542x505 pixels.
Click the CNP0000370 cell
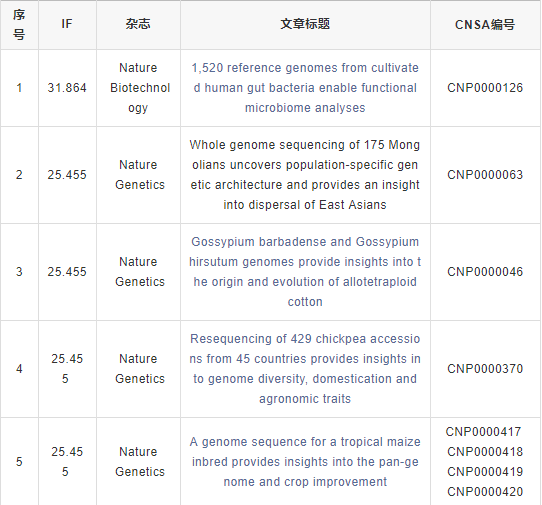pyautogui.click(x=485, y=368)
